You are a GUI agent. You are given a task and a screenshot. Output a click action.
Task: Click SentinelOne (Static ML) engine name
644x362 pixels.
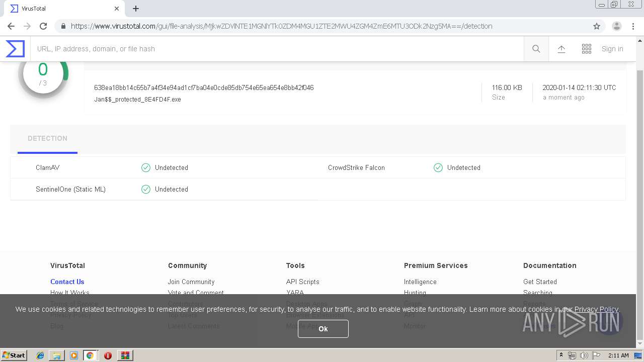click(x=70, y=189)
